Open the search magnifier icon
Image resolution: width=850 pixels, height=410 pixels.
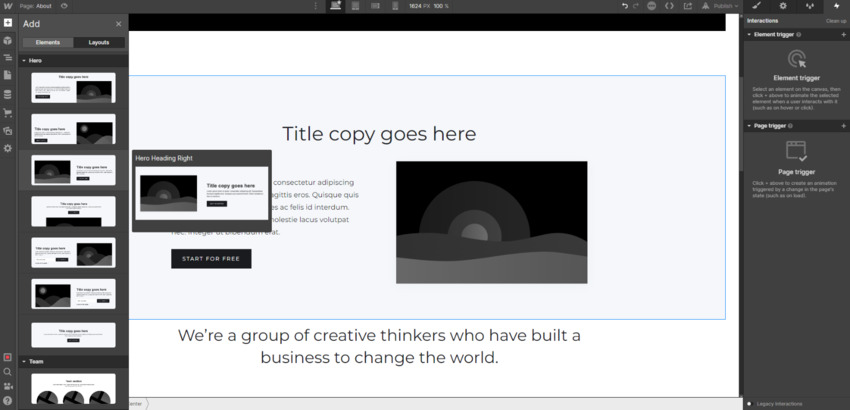(x=8, y=372)
